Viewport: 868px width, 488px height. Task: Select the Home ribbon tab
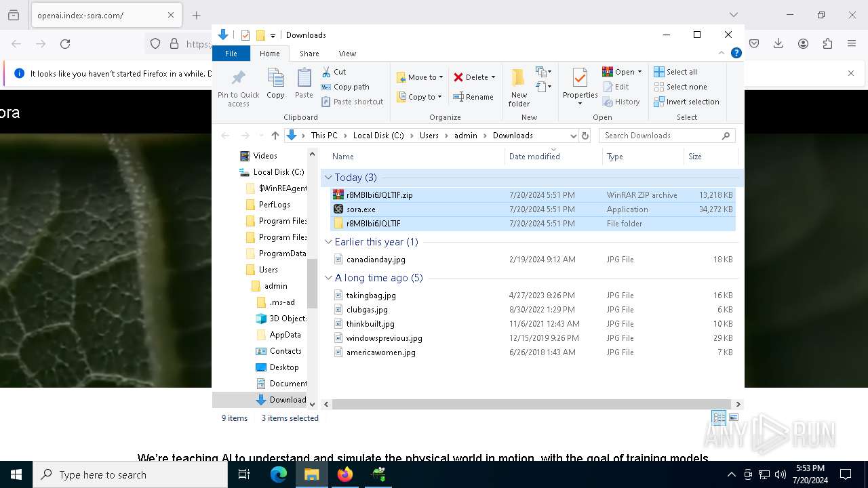pos(269,54)
